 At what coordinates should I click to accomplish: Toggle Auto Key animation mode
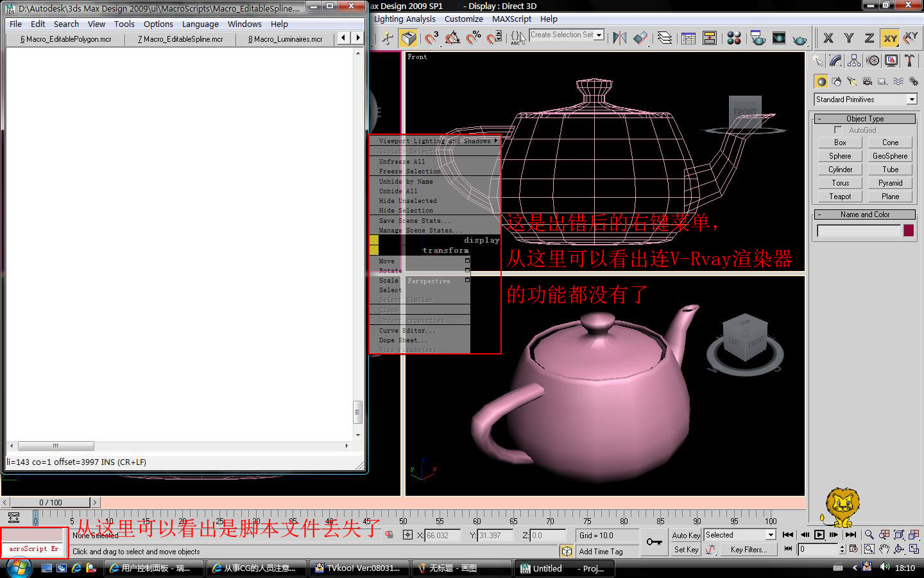click(686, 536)
